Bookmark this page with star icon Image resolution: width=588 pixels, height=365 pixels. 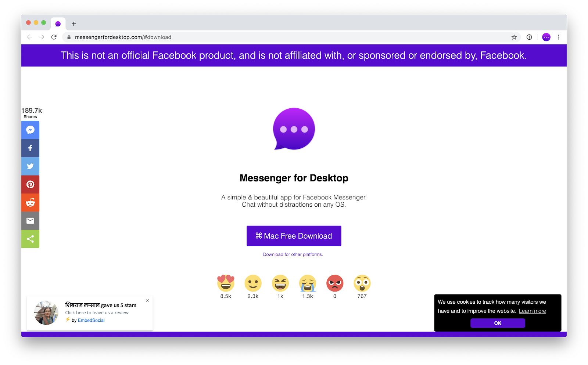pos(514,37)
